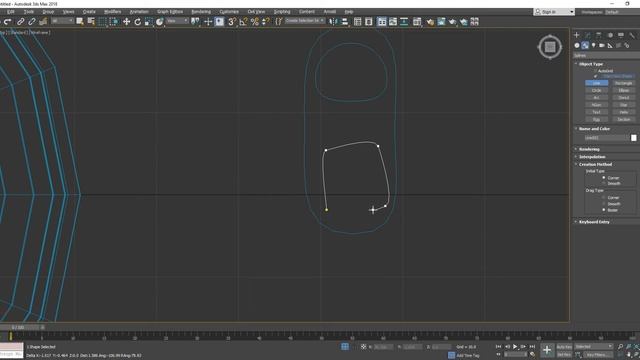Select Initial Type Corner radio button

pyautogui.click(x=604, y=178)
